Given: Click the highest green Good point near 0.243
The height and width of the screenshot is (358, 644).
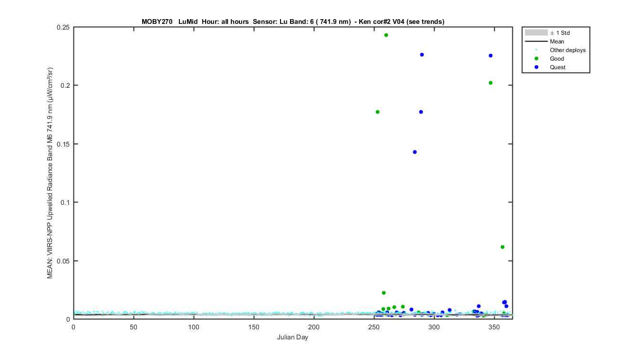Looking at the screenshot, I should (x=386, y=35).
